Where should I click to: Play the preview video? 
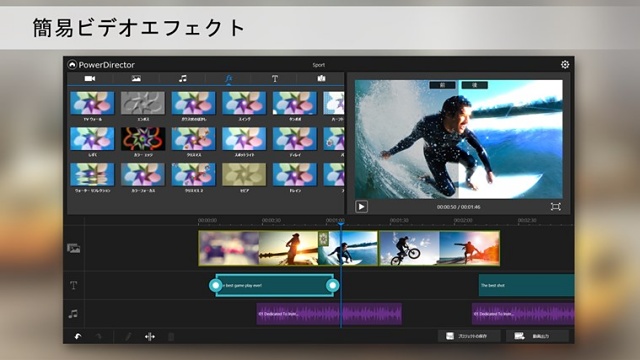(x=361, y=207)
